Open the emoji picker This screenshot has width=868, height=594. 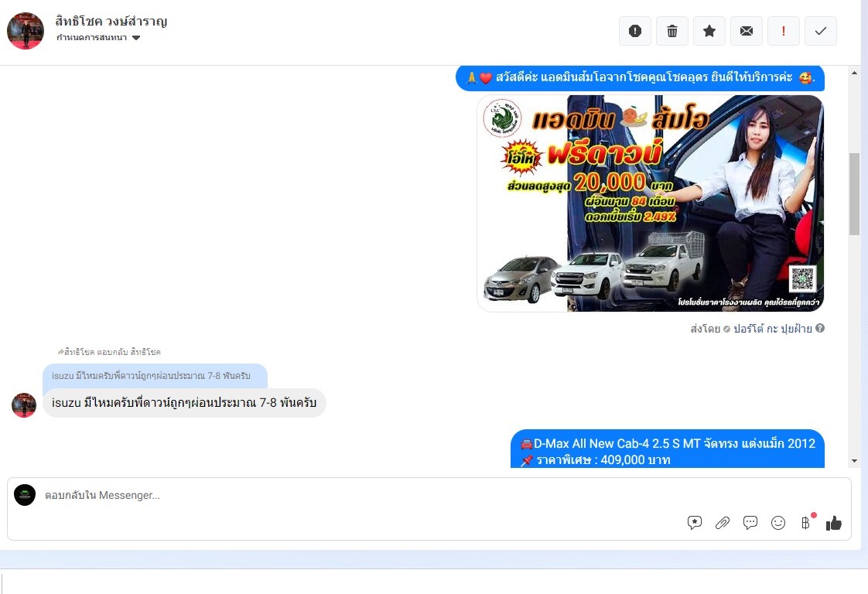[x=777, y=523]
